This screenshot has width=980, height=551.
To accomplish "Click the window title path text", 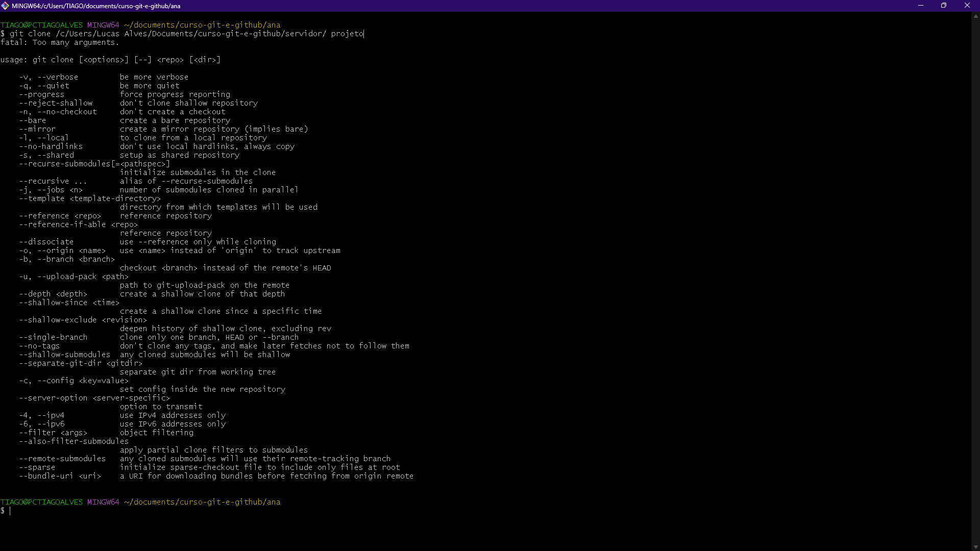I will (96, 6).
